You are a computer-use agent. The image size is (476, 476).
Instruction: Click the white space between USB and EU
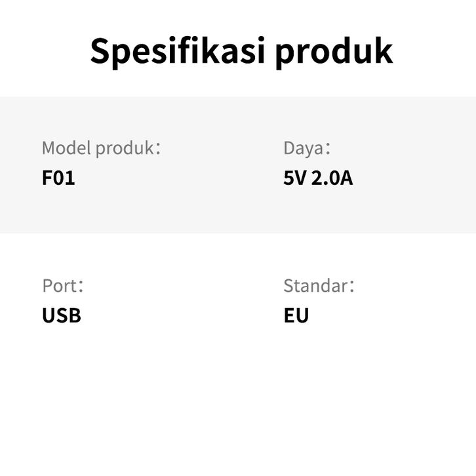coord(184,315)
